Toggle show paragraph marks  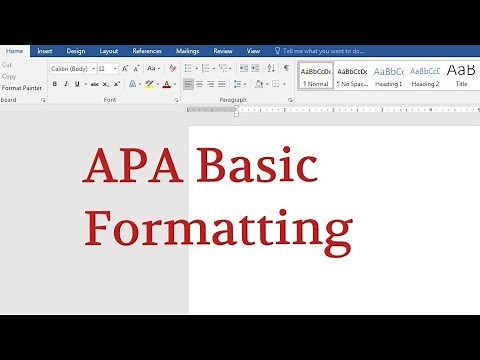[x=286, y=68]
